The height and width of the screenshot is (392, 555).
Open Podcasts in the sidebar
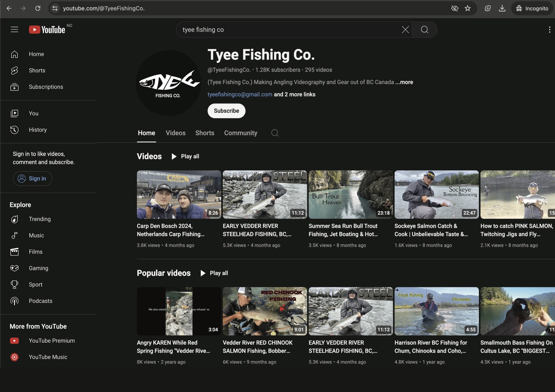click(x=40, y=301)
